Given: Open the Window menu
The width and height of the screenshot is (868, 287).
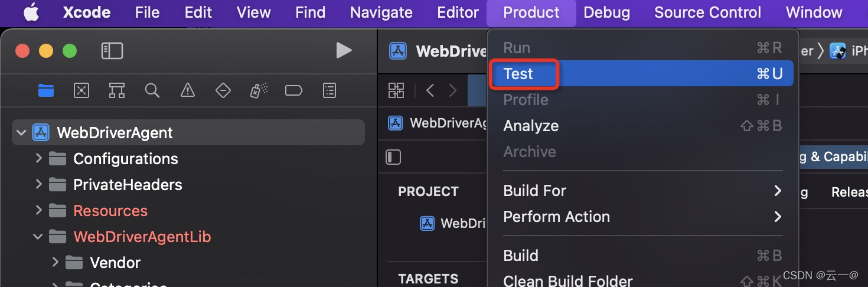Looking at the screenshot, I should click(814, 12).
